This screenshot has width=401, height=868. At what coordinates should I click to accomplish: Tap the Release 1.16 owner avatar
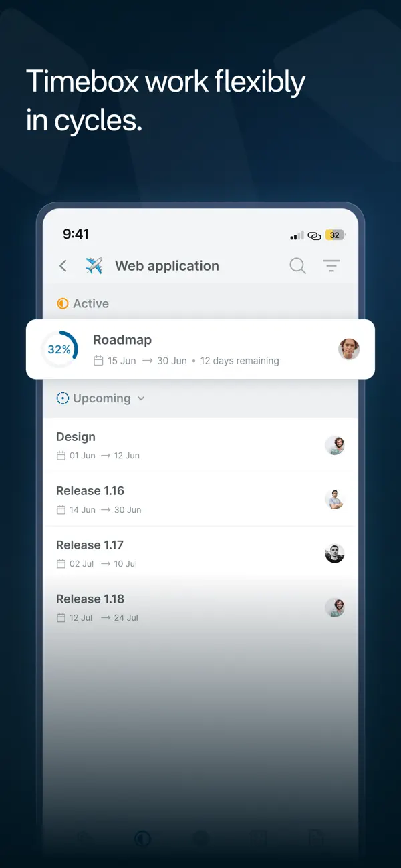335,499
